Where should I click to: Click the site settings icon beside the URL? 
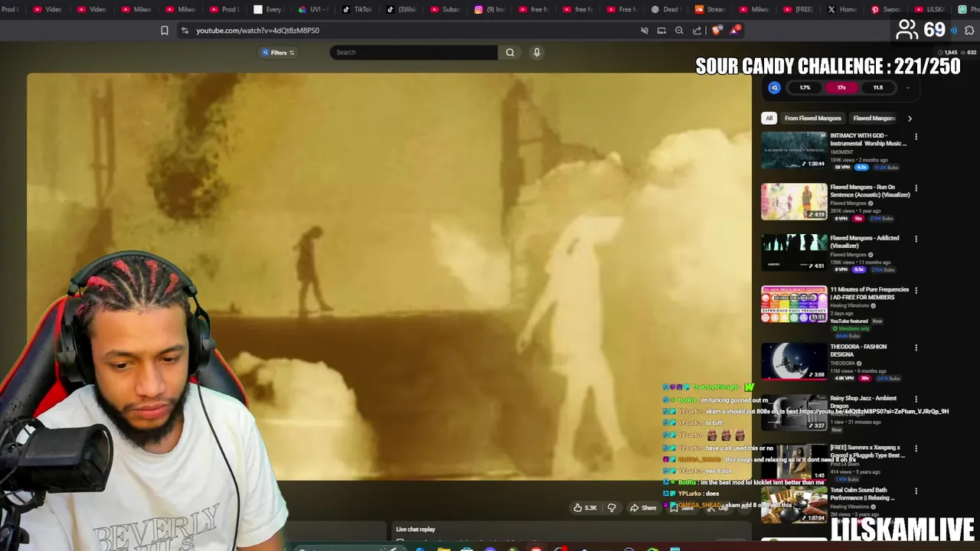184,31
